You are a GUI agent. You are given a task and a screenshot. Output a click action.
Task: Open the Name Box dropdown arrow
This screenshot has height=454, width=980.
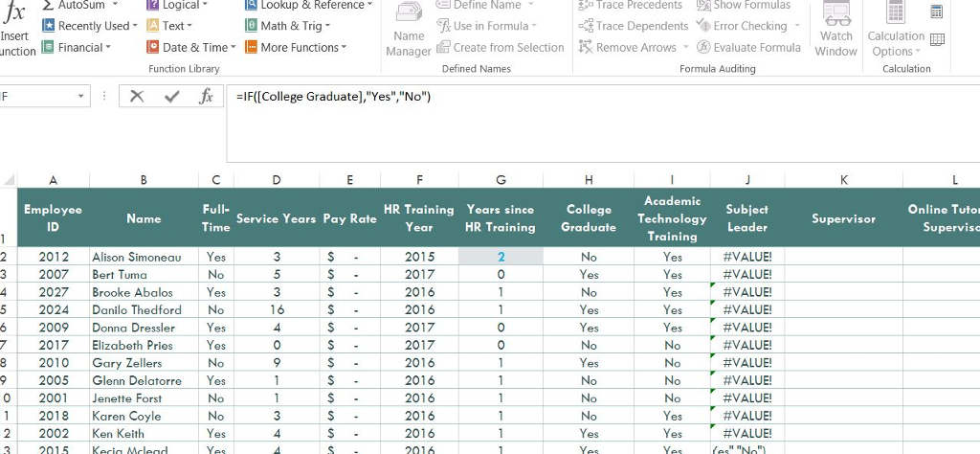[x=80, y=97]
